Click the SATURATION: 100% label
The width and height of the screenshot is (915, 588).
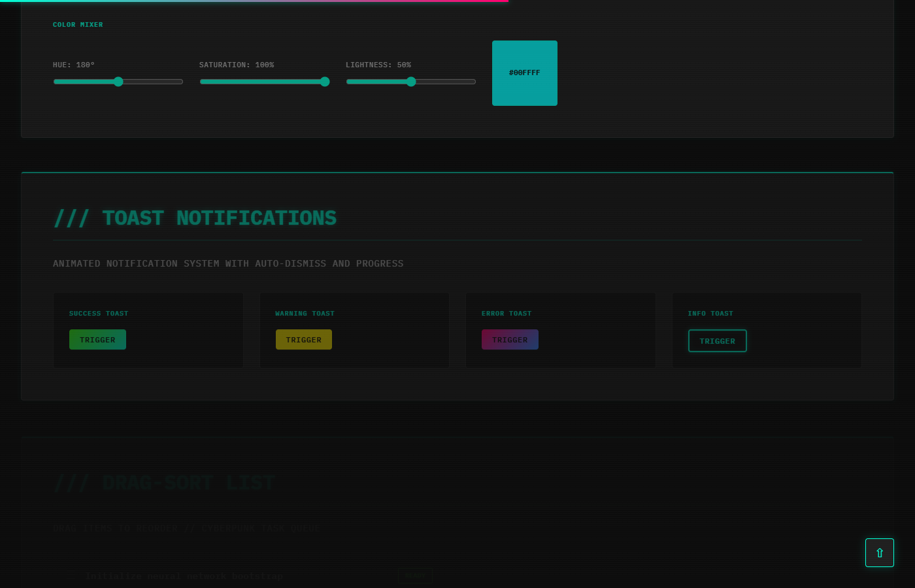pos(237,65)
